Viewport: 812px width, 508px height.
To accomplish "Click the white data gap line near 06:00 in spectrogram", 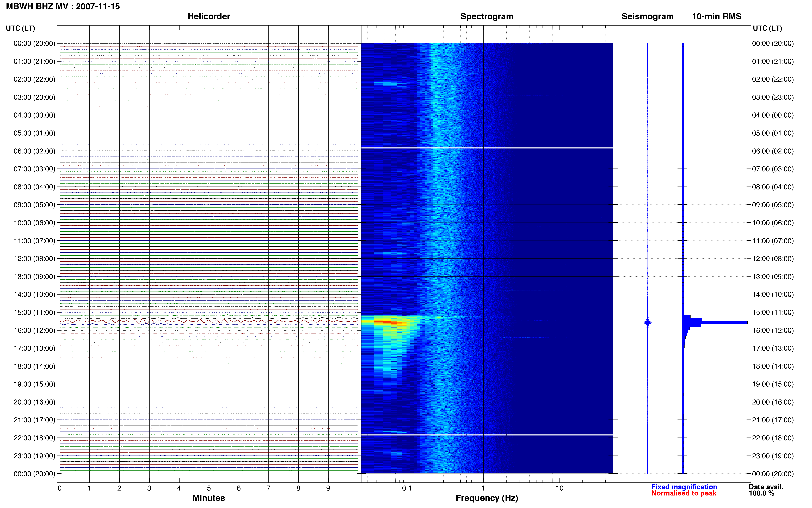I will click(487, 148).
